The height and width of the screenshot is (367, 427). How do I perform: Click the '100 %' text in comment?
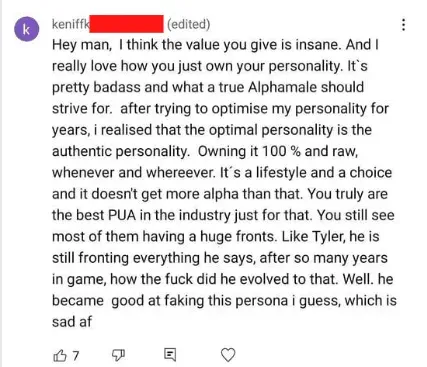pyautogui.click(x=281, y=151)
